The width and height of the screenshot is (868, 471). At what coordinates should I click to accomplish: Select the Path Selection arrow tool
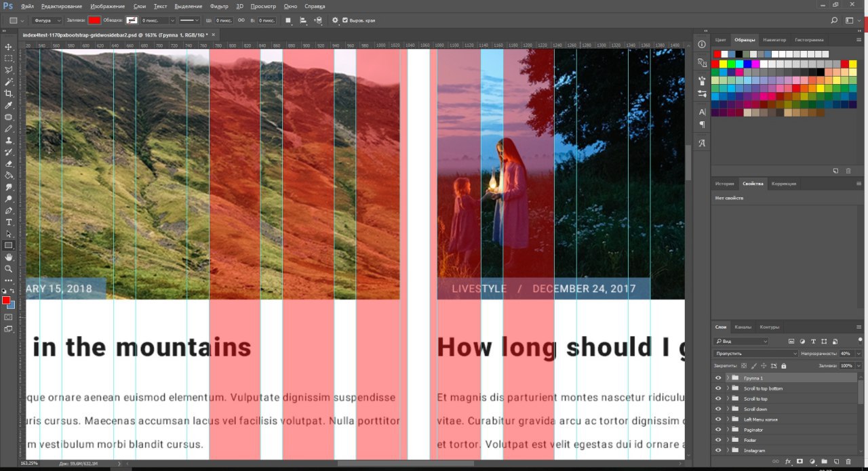pyautogui.click(x=9, y=233)
